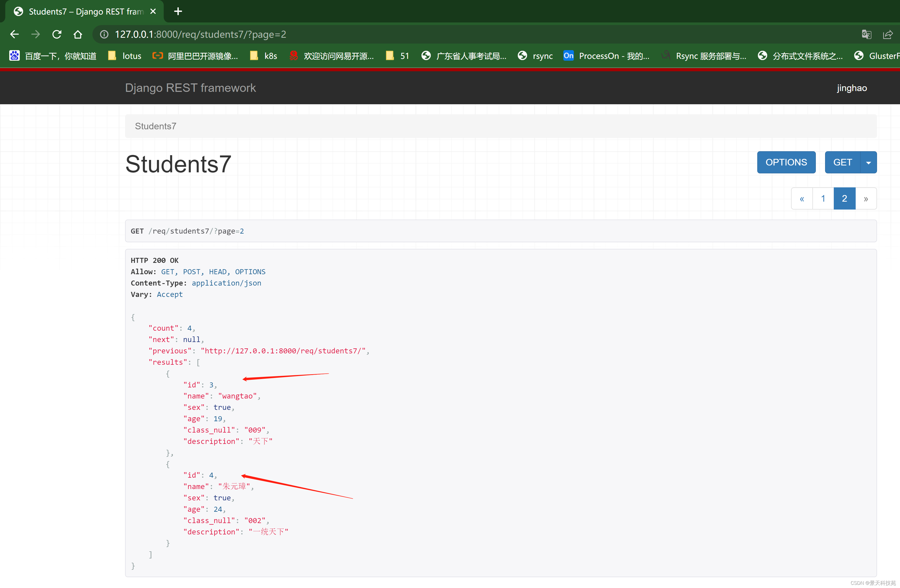Viewport: 900px width, 588px height.
Task: Click Content-Type application/json value
Action: coord(226,283)
